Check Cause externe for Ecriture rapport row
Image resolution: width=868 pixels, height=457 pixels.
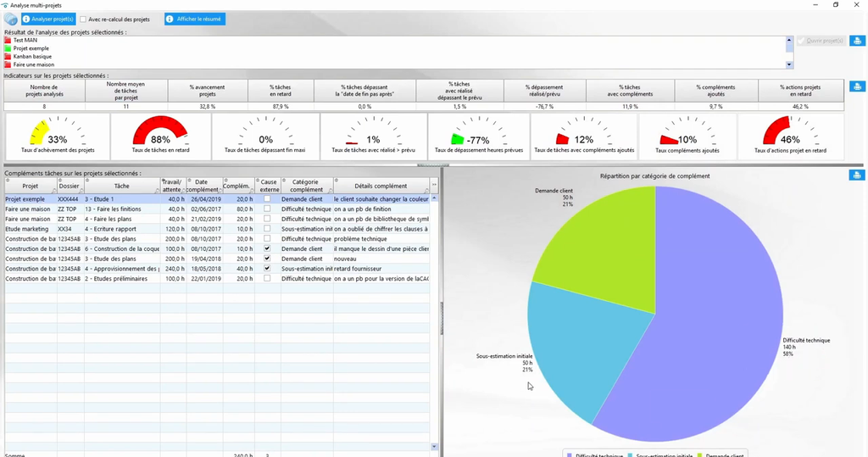pyautogui.click(x=267, y=229)
